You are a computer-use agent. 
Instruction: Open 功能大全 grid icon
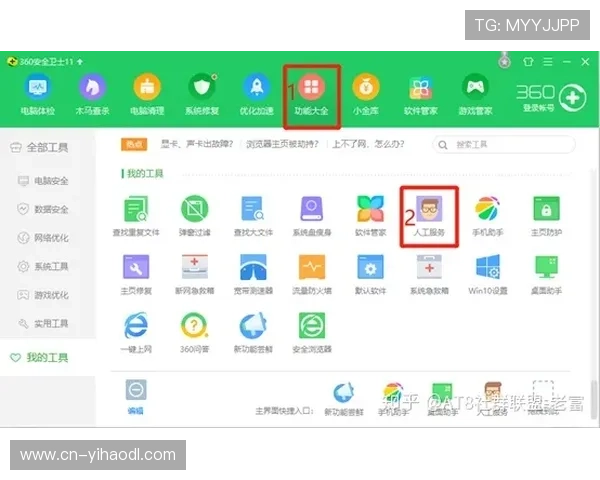click(x=311, y=94)
